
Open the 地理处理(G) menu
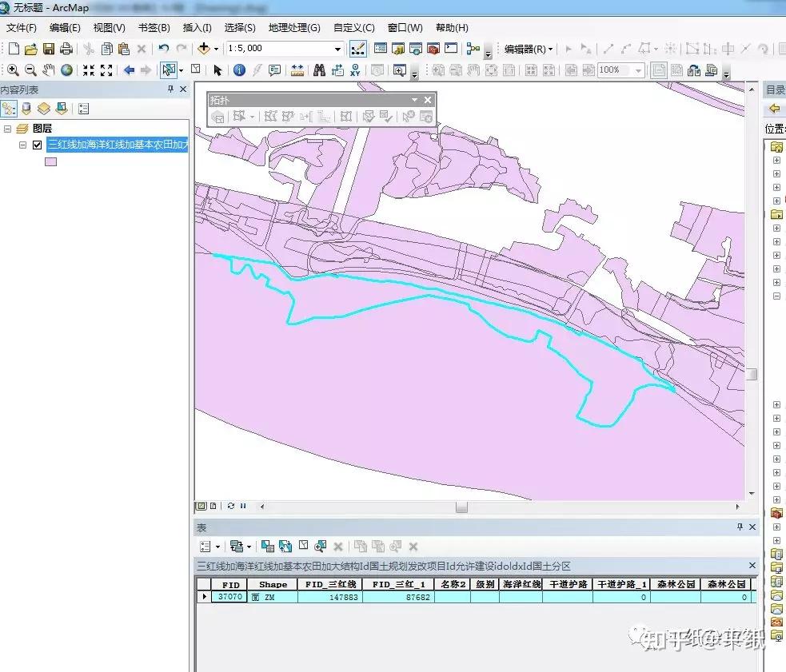click(294, 28)
